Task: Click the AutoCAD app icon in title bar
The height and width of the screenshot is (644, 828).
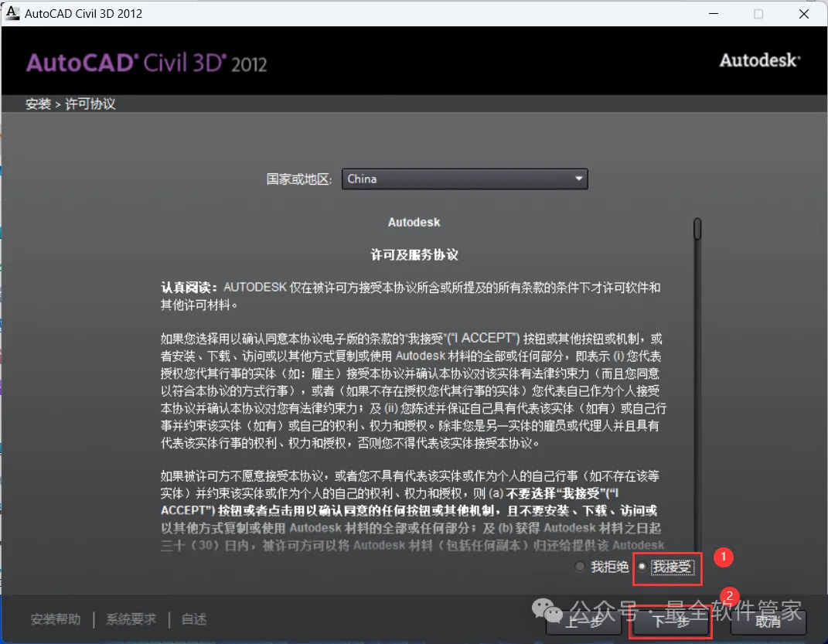Action: [12, 13]
